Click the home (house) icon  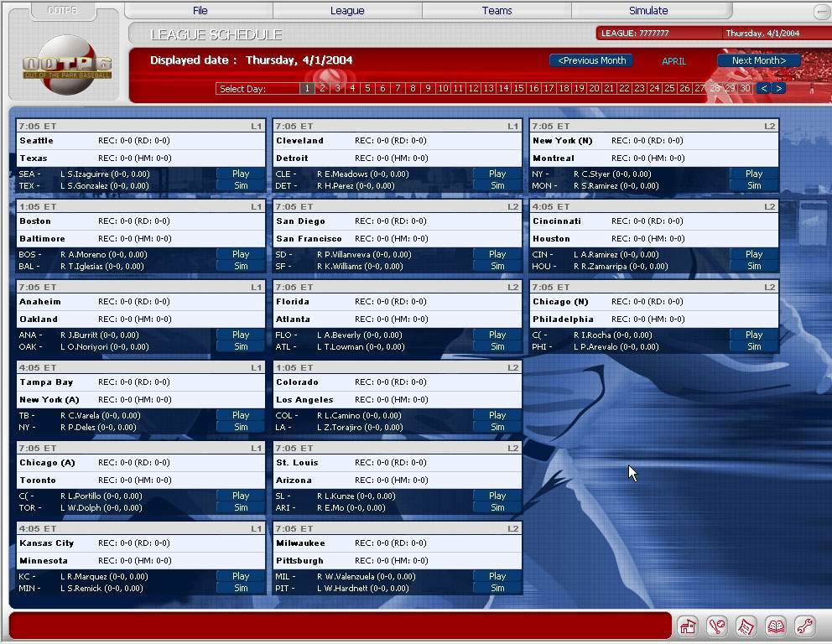pyautogui.click(x=689, y=626)
